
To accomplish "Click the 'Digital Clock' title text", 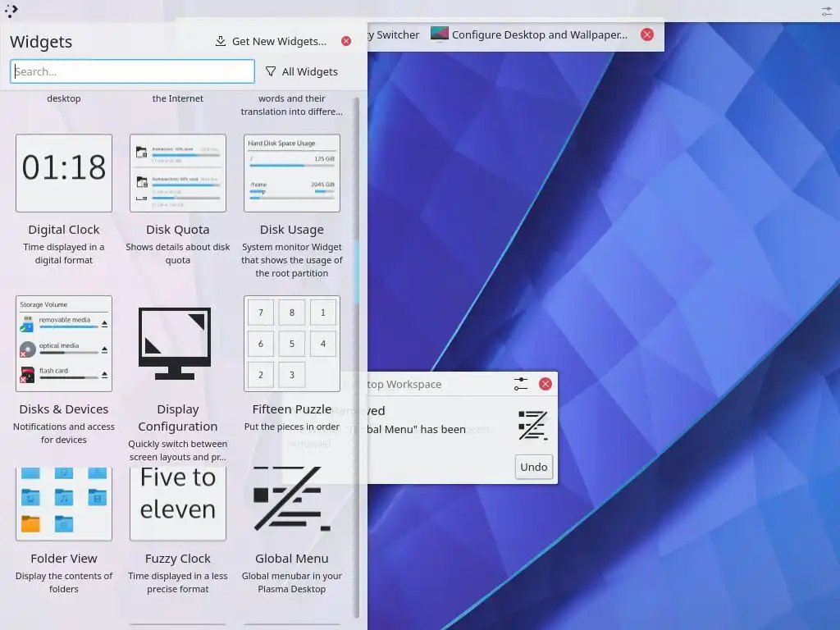I will pyautogui.click(x=64, y=230).
